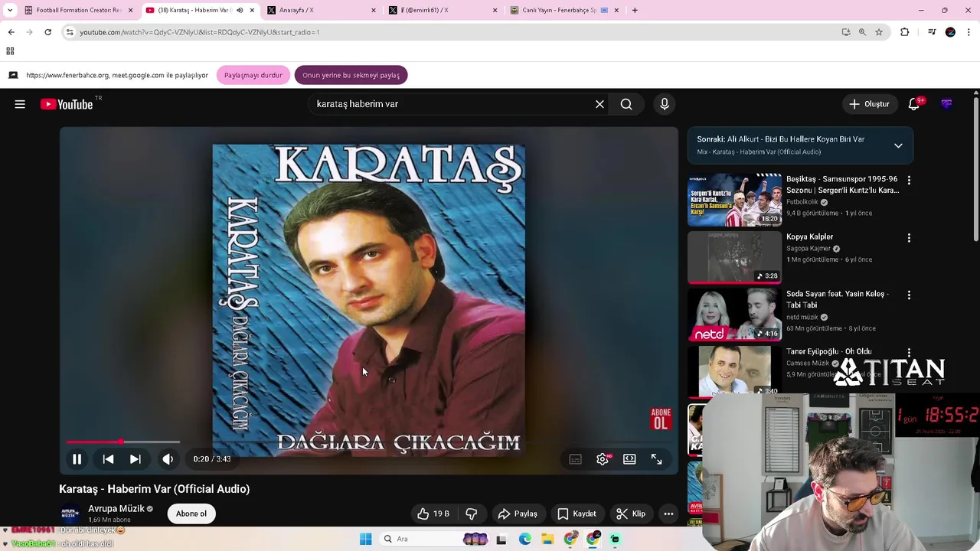Go to YouTube home via logo

pyautogui.click(x=67, y=104)
